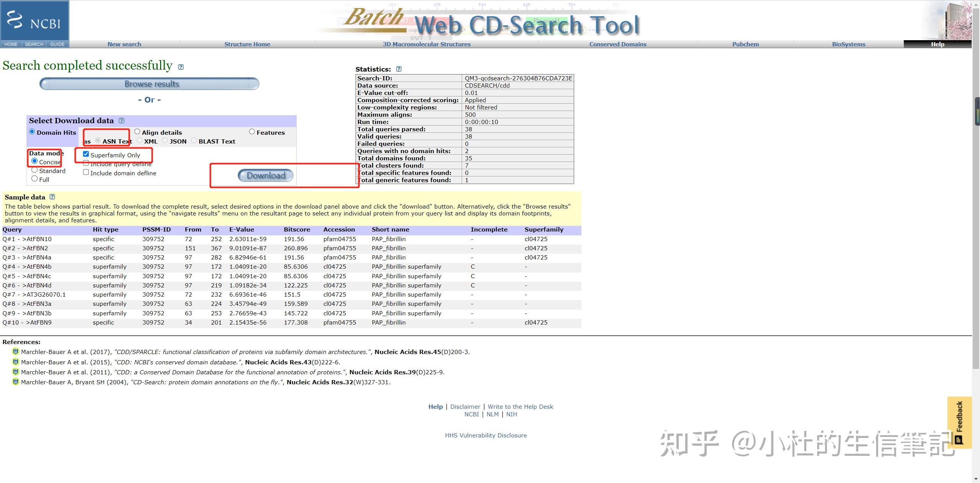The height and width of the screenshot is (483, 980).
Task: Click help icon next to Search completed successfully
Action: coord(180,67)
